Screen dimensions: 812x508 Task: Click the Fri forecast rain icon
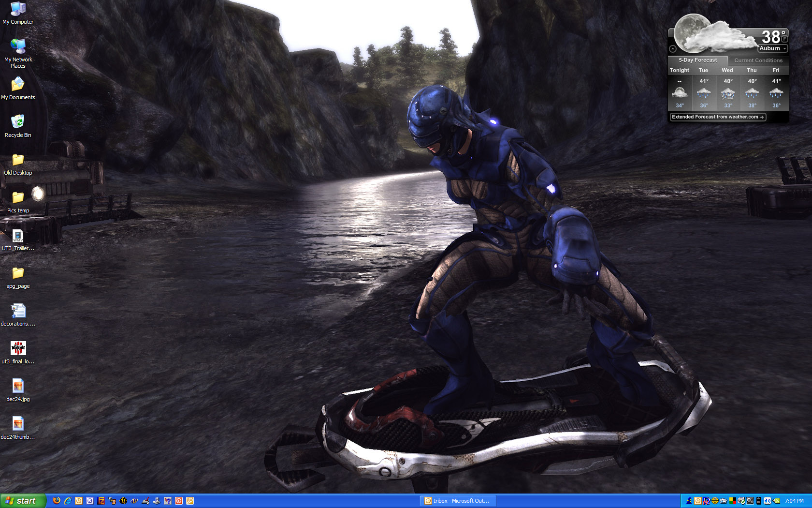[776, 93]
